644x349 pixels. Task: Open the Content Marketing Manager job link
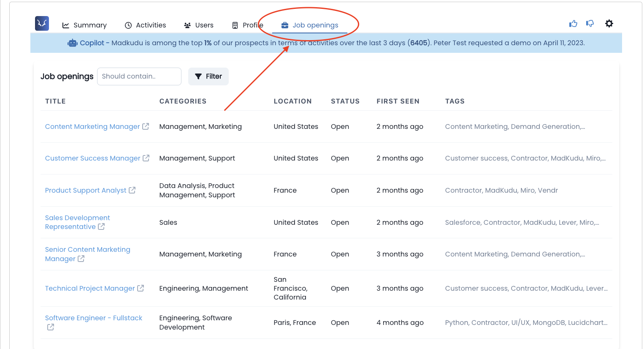tap(92, 126)
